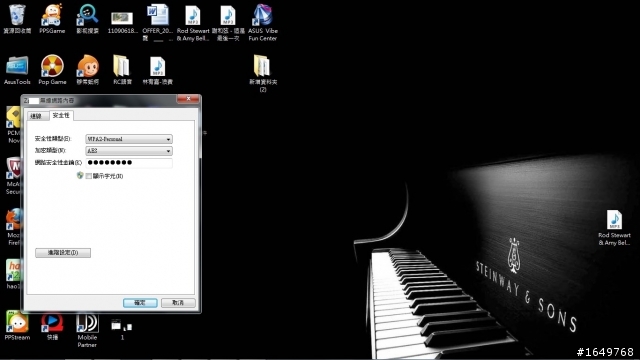Viewport: 640px width, 360px height.
Task: Select the McAfee Security shortcut icon
Action: tap(13, 176)
